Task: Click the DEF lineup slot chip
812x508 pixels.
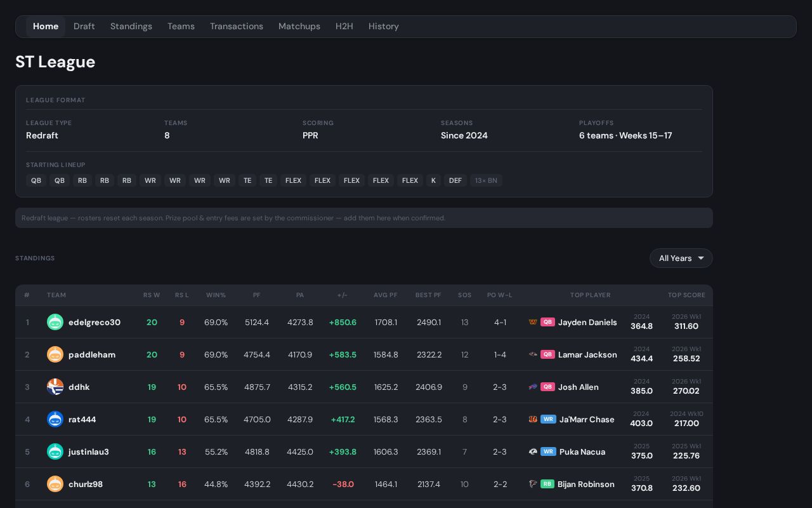Action: pyautogui.click(x=455, y=181)
